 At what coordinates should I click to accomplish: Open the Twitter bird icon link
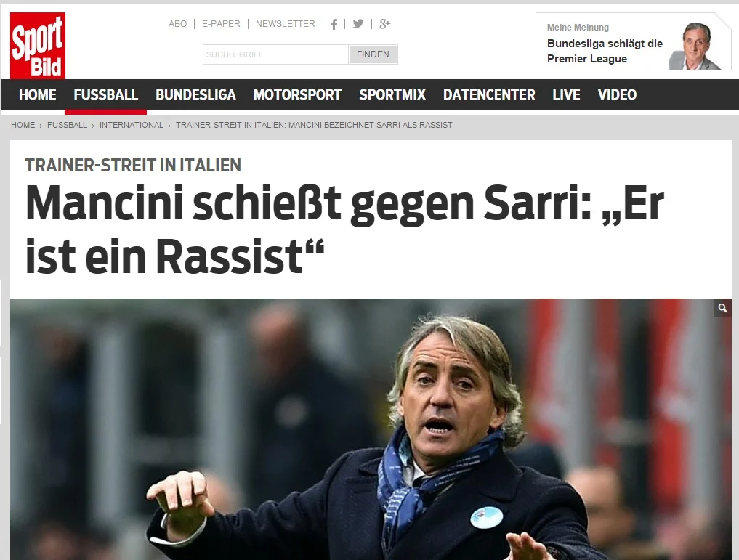click(358, 23)
